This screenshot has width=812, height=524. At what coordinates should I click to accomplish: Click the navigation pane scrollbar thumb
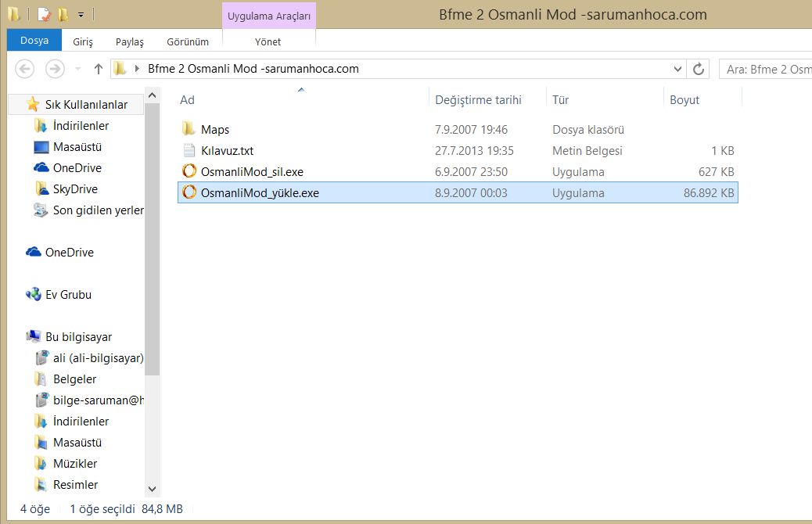point(153,239)
